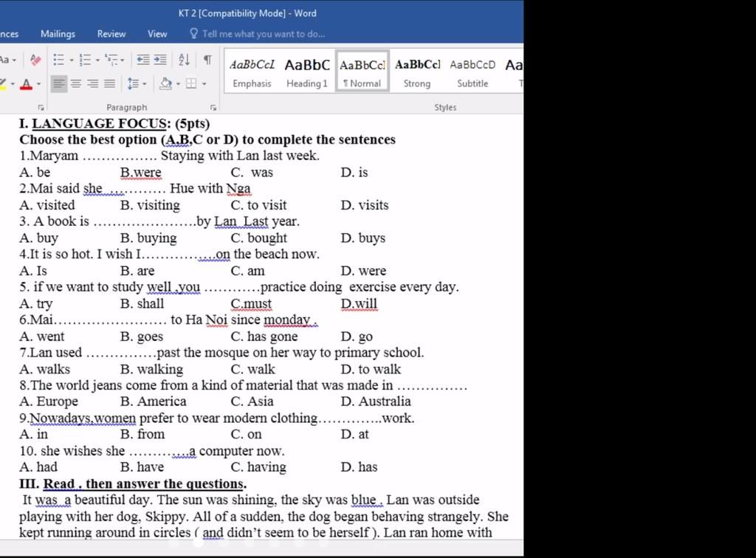Screen dimensions: 756x558
Task: Click line and paragraph spacing icon
Action: pos(133,84)
